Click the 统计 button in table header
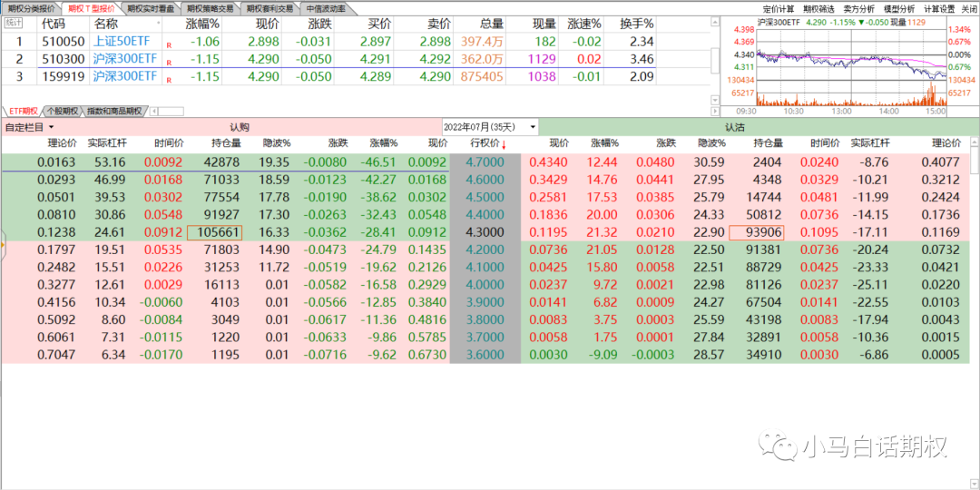980x490 pixels. click(15, 23)
